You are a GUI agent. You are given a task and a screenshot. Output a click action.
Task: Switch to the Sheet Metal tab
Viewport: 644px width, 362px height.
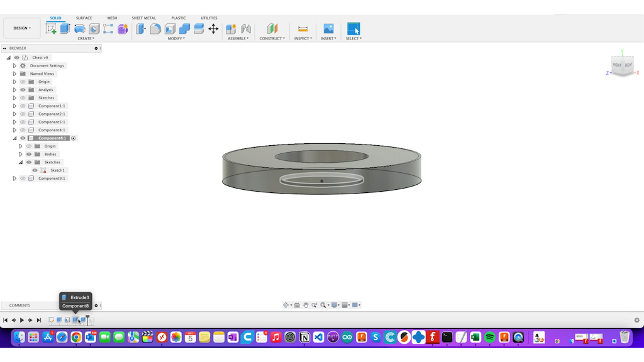(x=144, y=18)
